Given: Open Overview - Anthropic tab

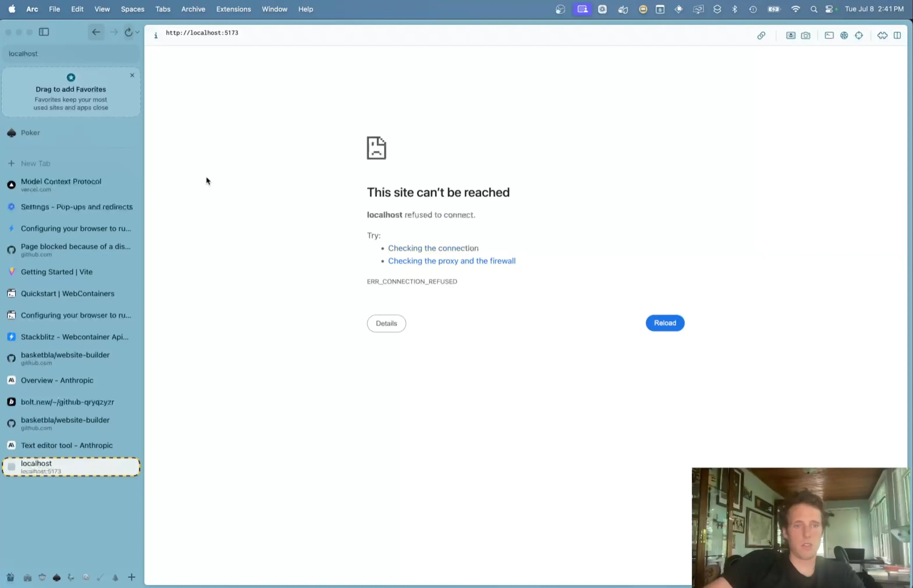Looking at the screenshot, I should (x=71, y=380).
